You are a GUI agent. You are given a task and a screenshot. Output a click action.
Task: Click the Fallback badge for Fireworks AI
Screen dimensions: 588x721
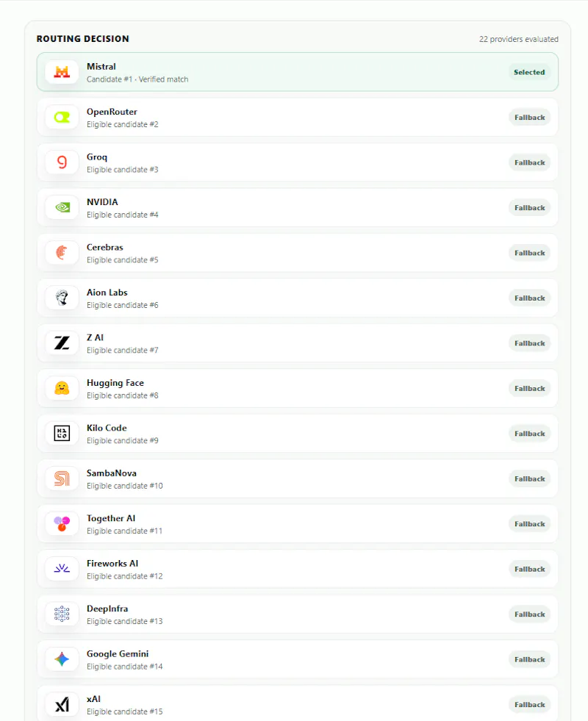tap(530, 569)
